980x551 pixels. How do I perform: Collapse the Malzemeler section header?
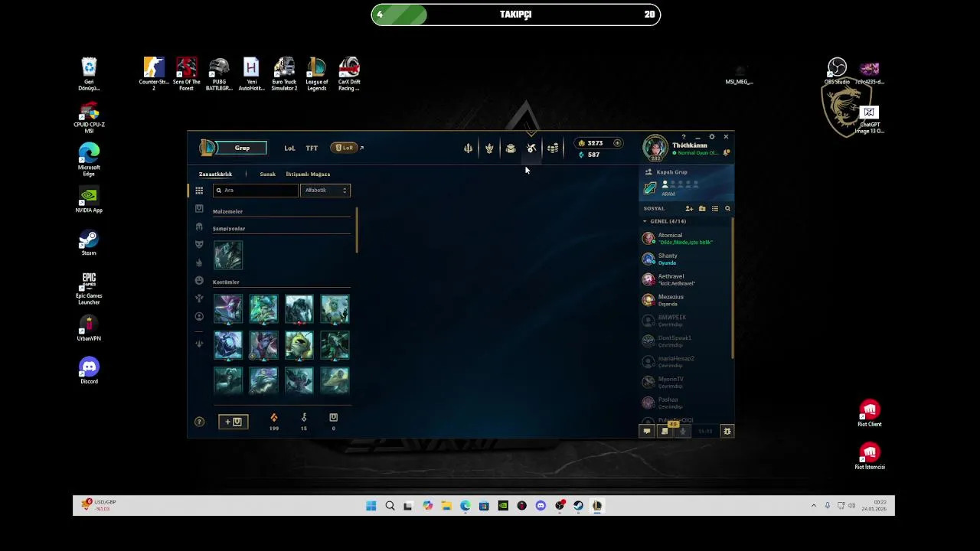pos(281,212)
